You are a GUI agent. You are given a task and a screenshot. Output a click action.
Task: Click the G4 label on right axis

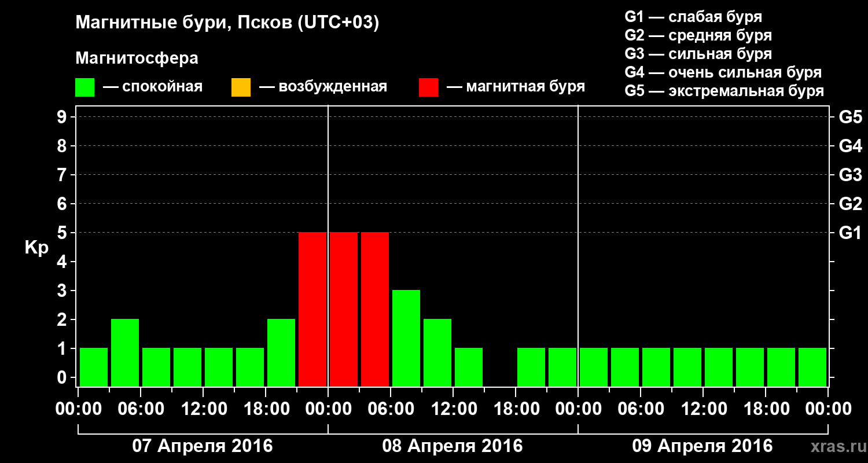pos(850,146)
